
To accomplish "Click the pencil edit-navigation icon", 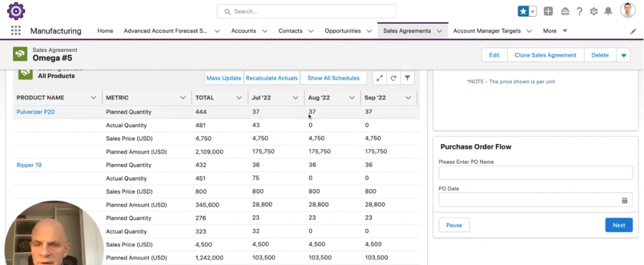I will point(633,31).
